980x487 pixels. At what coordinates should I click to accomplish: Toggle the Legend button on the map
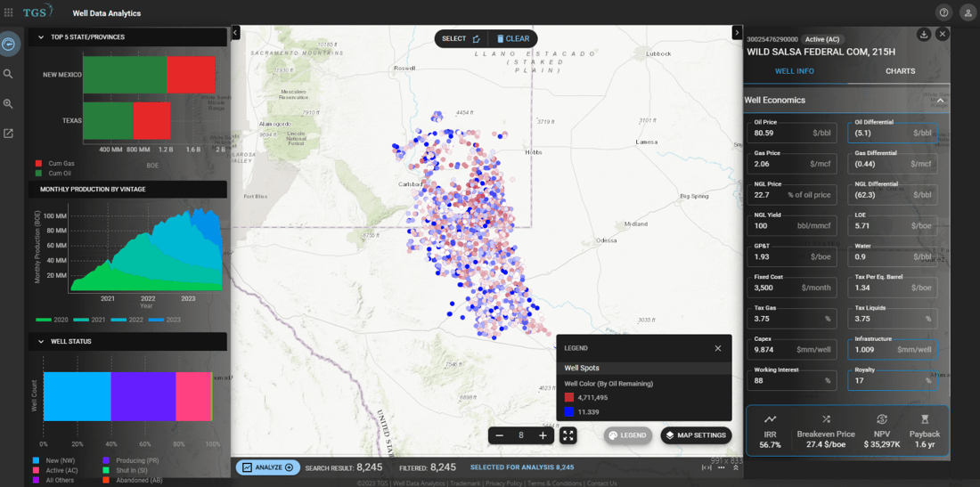[x=628, y=435]
